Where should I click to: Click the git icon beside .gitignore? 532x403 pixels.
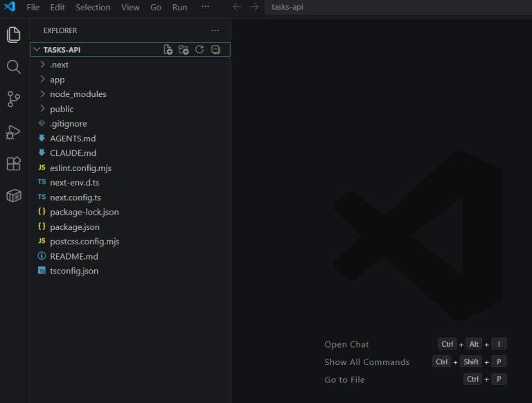[x=42, y=123]
